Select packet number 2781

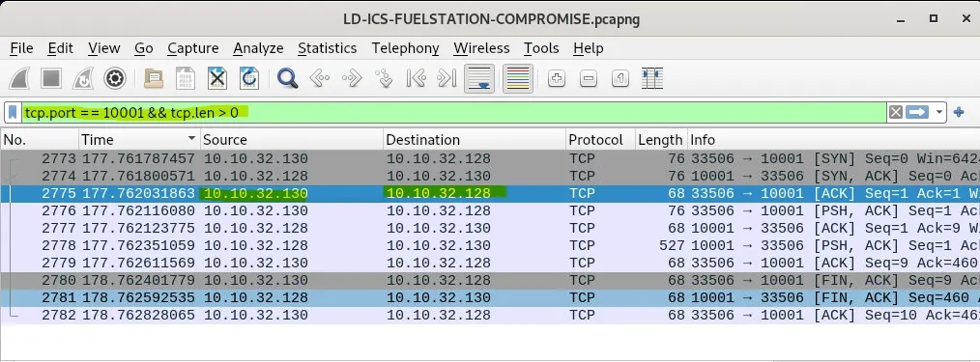point(490,298)
